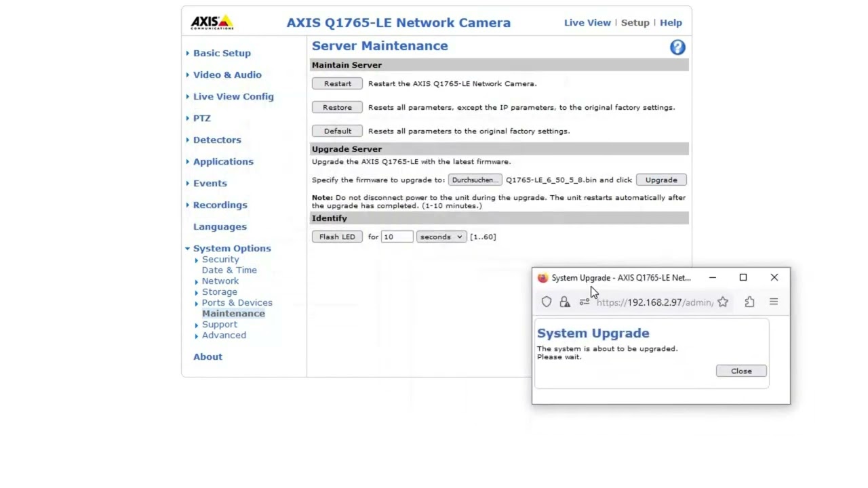Open Support under System Options
The height and width of the screenshot is (488, 868).
tap(220, 324)
